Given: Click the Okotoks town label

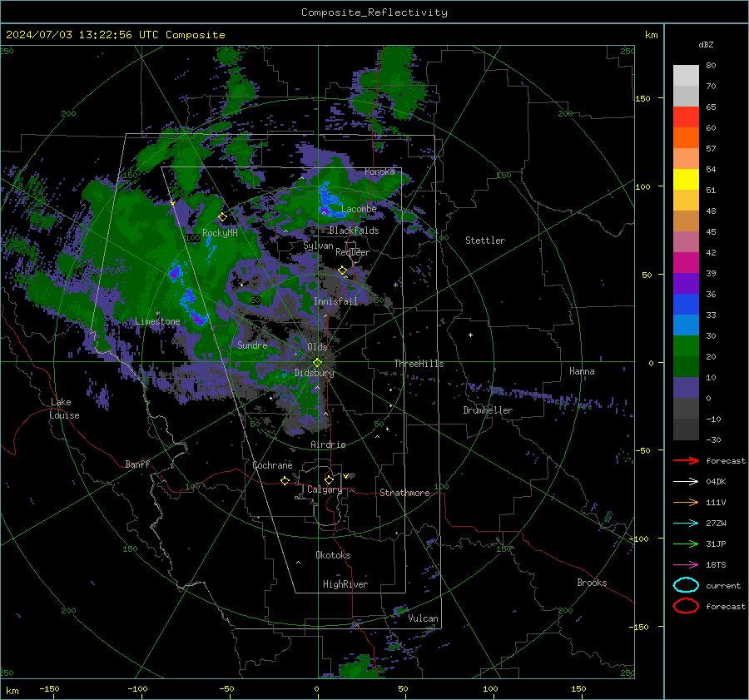Looking at the screenshot, I should (x=333, y=555).
